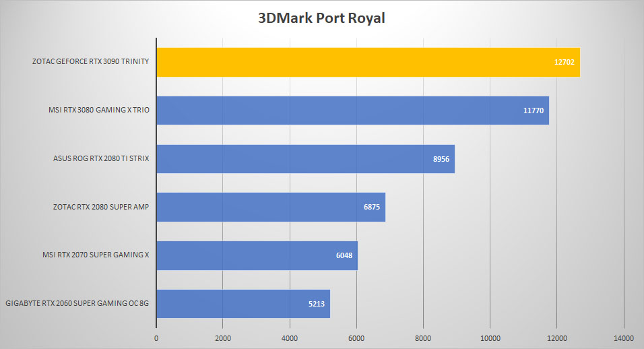644x349 pixels.
Task: Click the axis value '8000'
Action: click(x=423, y=338)
